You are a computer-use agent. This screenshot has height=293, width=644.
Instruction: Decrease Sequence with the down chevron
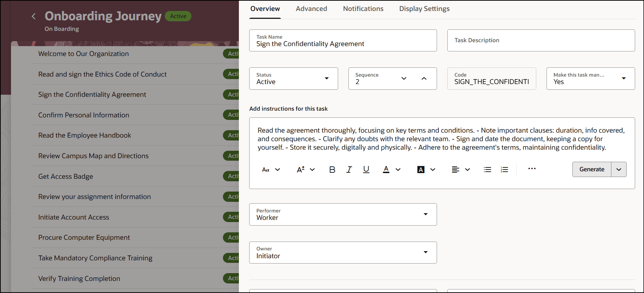[404, 78]
